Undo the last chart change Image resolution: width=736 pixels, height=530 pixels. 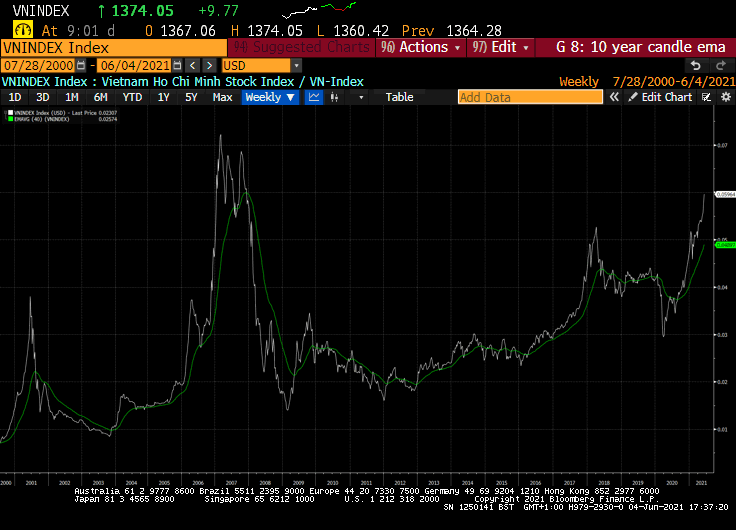[696, 66]
